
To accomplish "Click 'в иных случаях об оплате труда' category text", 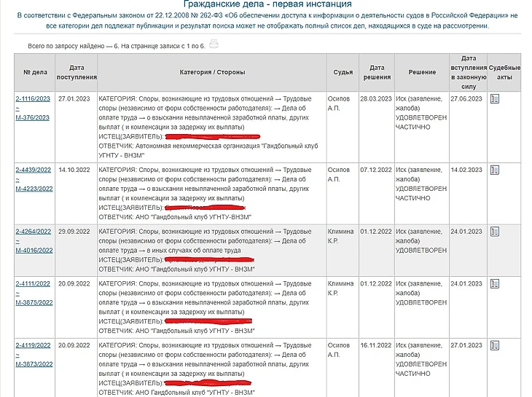I will [194, 251].
